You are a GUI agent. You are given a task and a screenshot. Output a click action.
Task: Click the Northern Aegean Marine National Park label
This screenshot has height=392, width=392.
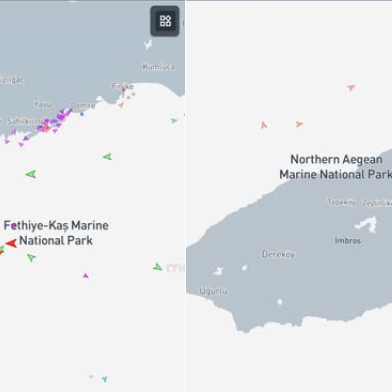click(336, 167)
